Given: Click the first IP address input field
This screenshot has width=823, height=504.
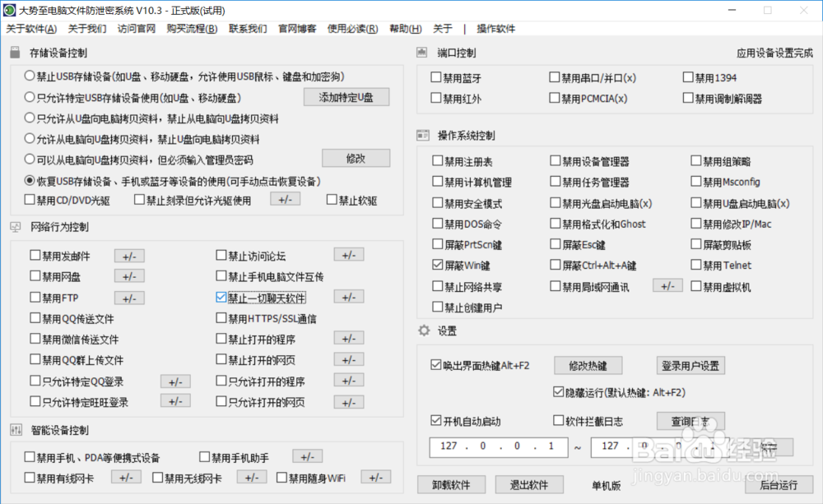Looking at the screenshot, I should tap(498, 446).
